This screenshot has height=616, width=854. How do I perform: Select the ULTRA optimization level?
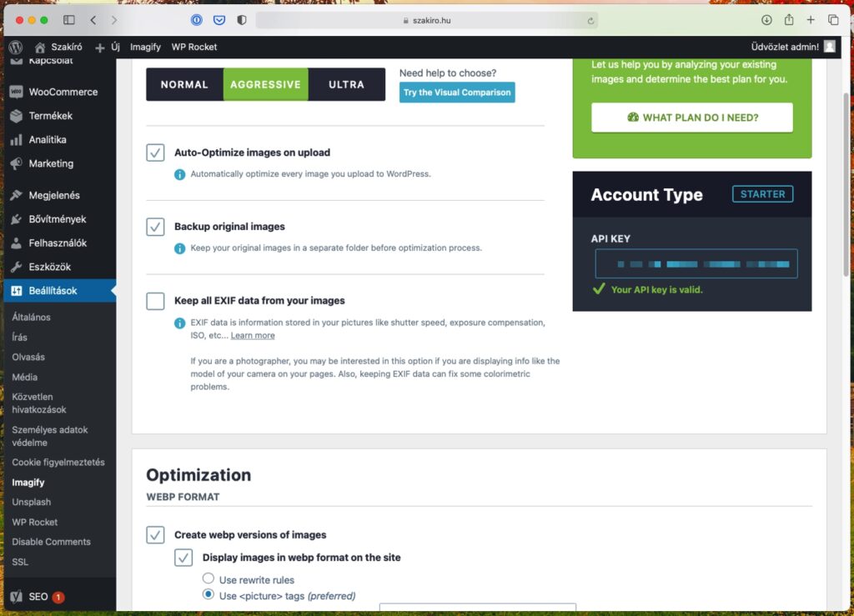346,84
